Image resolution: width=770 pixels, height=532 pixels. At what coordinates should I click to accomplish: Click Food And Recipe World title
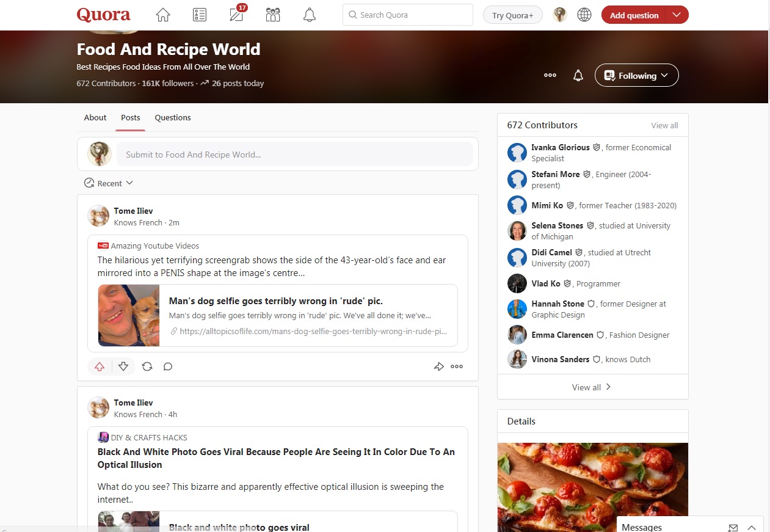pyautogui.click(x=169, y=49)
